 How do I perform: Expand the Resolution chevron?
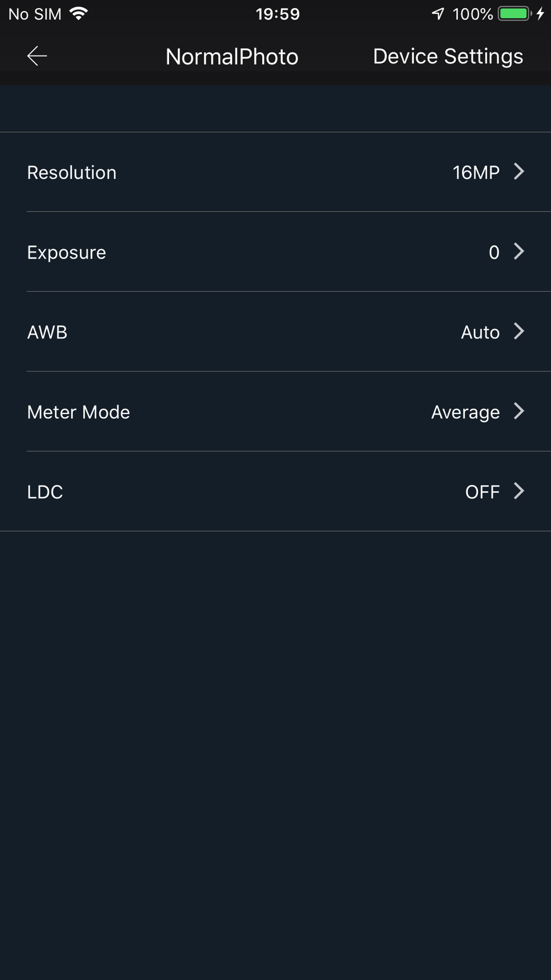point(519,171)
